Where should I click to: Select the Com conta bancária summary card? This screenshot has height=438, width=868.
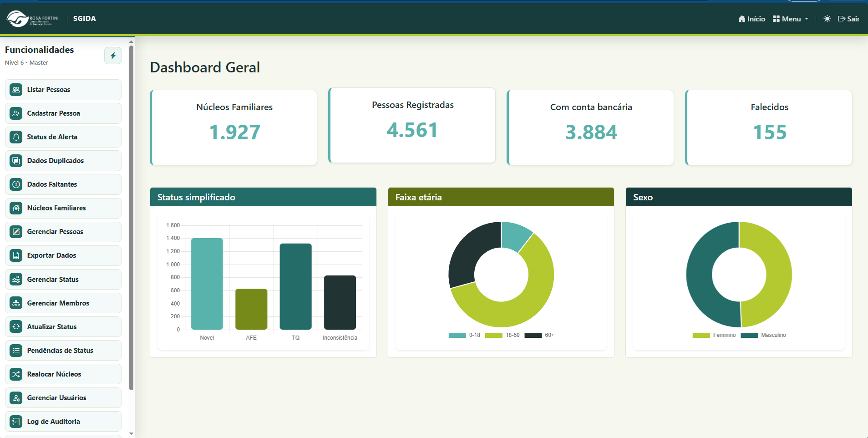tap(590, 127)
